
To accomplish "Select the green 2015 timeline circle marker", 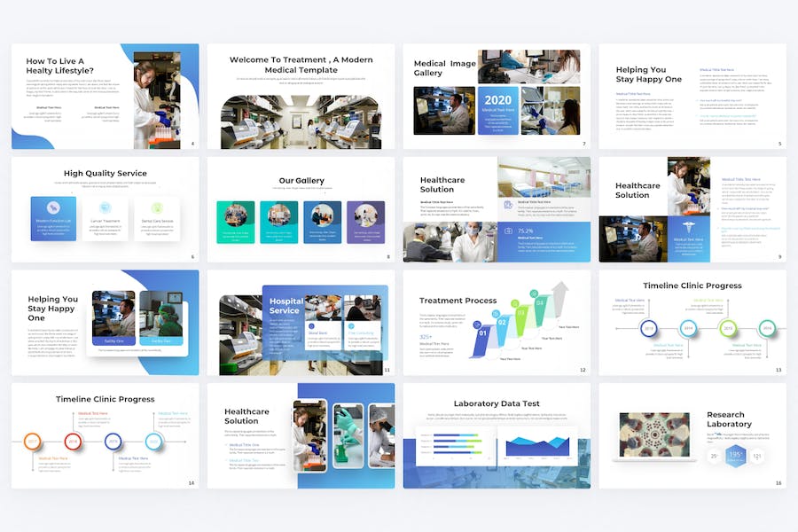I will [x=728, y=328].
